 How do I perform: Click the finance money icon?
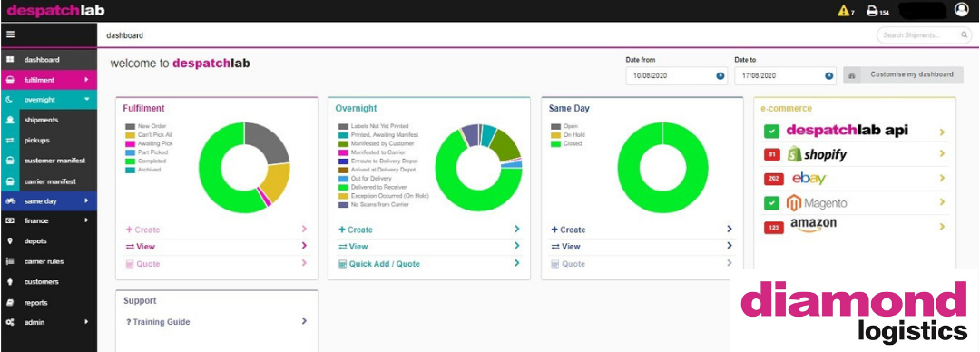[11, 220]
